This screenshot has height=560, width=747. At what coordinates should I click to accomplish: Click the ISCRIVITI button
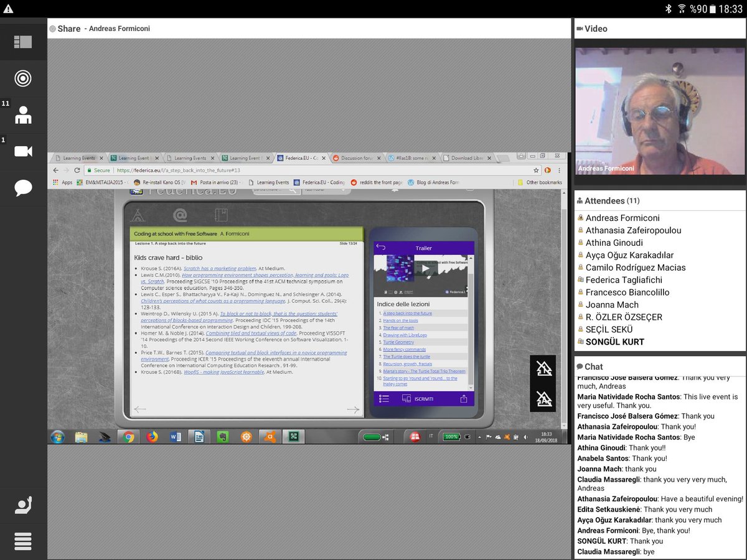(x=424, y=399)
